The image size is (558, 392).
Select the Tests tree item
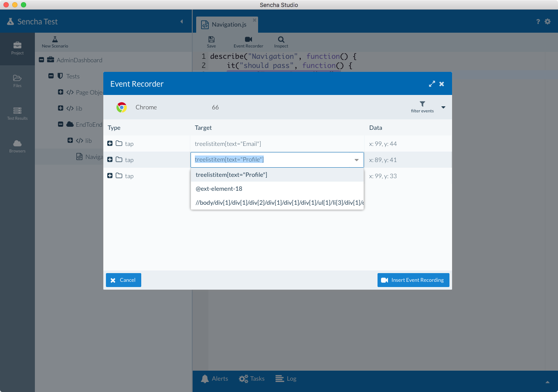(73, 76)
